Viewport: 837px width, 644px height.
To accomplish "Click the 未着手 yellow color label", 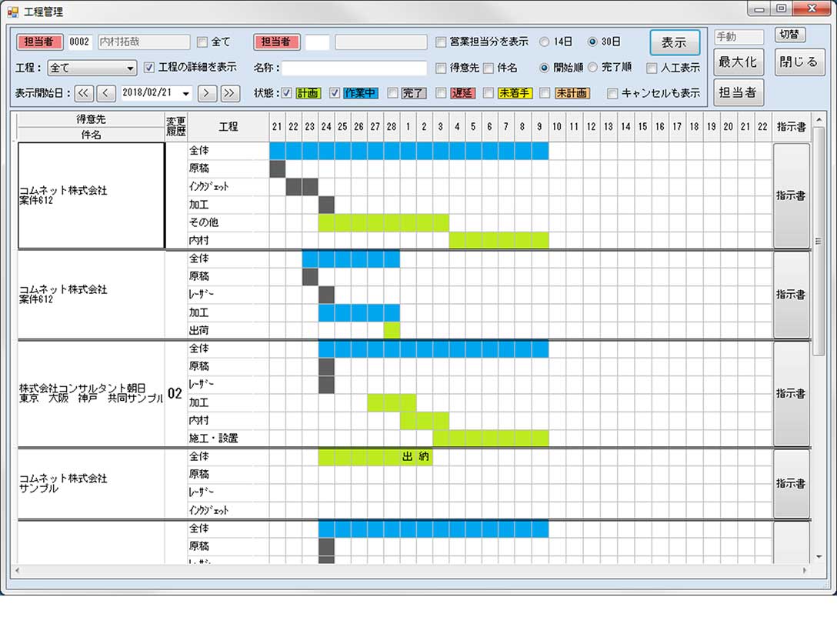I will pos(515,93).
